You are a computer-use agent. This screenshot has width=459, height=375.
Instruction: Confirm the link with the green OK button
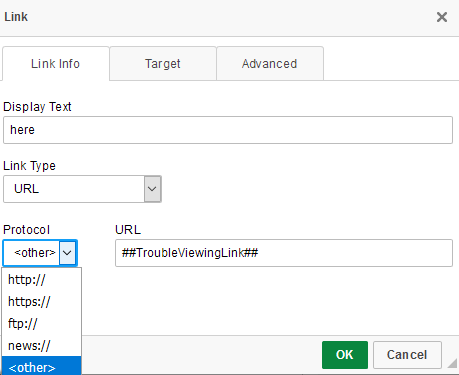pyautogui.click(x=345, y=355)
